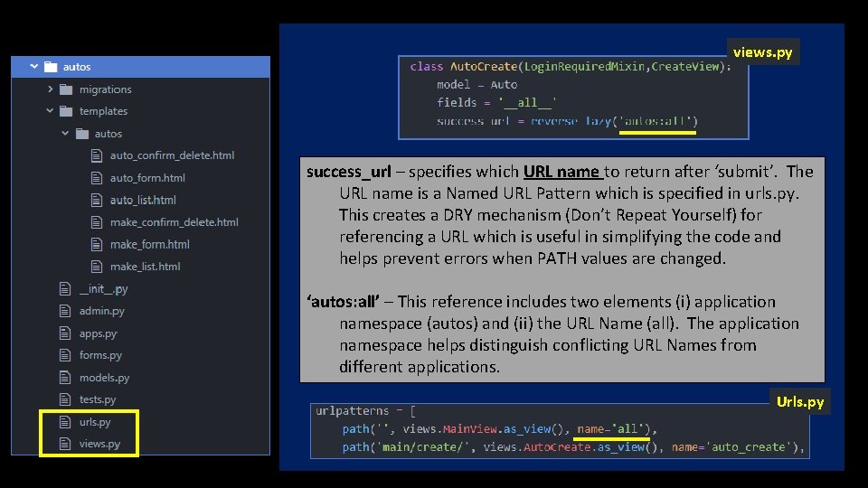Open auto_list.html file
The width and height of the screenshot is (868, 488).
pyautogui.click(x=143, y=200)
